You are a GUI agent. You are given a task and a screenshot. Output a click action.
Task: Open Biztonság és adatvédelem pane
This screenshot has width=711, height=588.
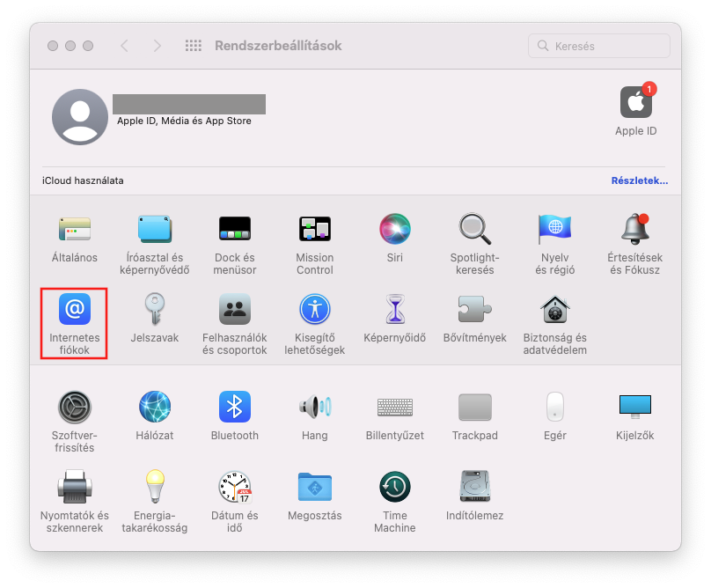(555, 310)
